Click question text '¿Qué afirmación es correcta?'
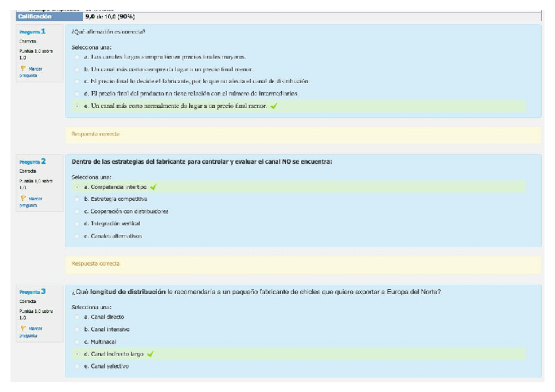 pyautogui.click(x=108, y=32)
